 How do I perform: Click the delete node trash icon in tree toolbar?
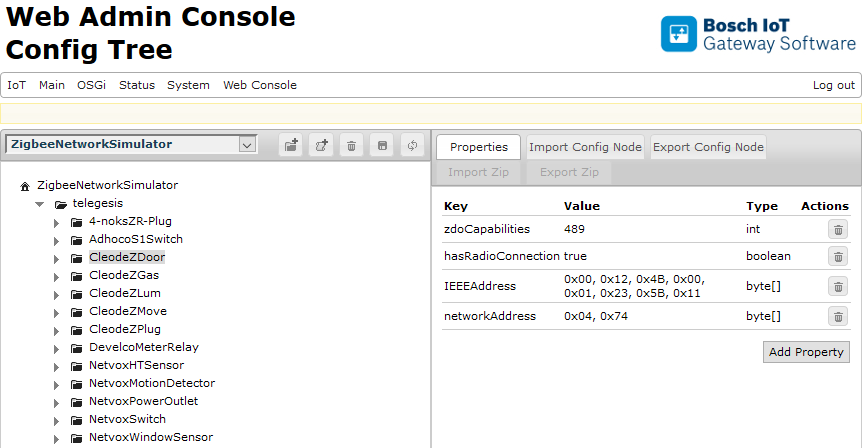(351, 146)
